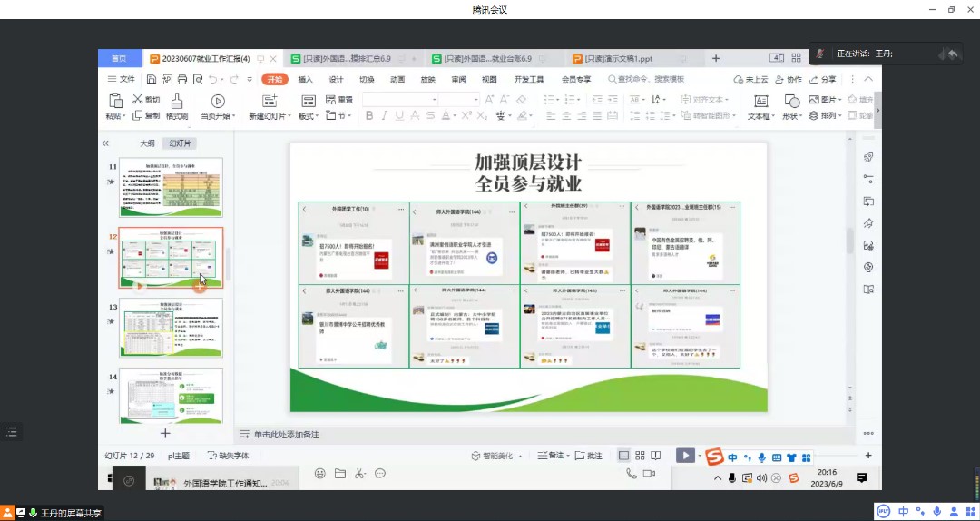Select slide 11 thumbnail
Image resolution: width=980 pixels, height=521 pixels.
(x=171, y=188)
